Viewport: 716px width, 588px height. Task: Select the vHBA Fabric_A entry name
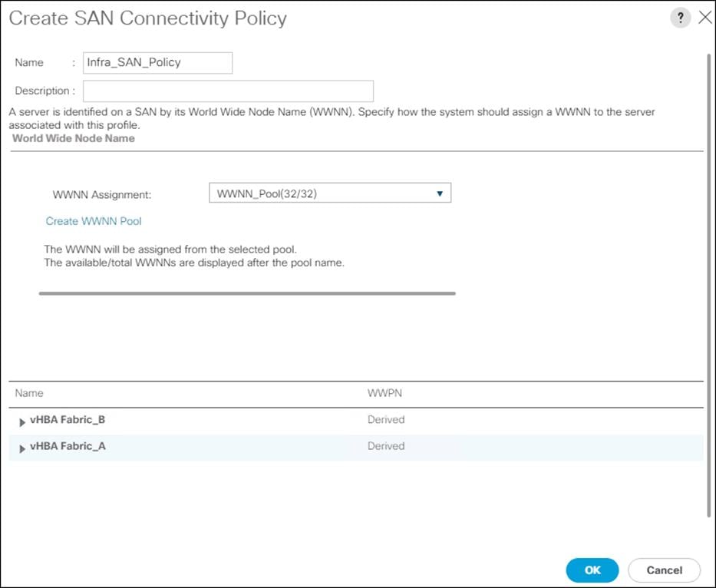click(68, 446)
